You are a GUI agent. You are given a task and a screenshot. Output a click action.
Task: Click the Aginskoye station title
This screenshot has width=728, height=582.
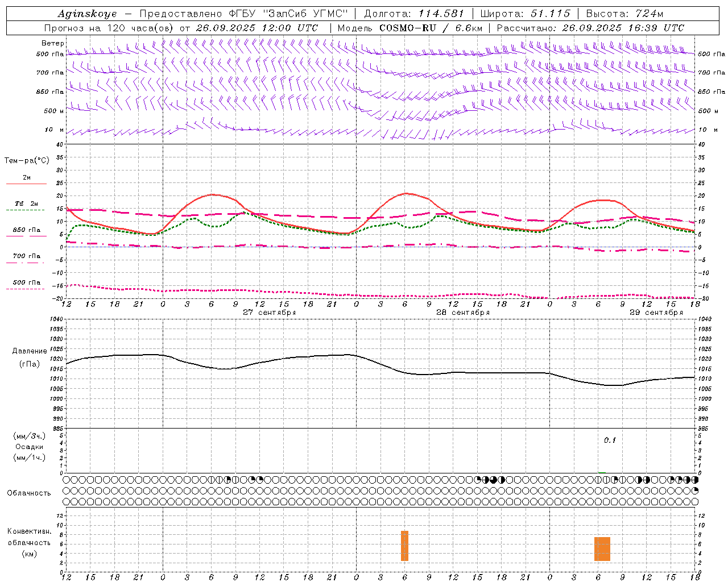point(87,14)
